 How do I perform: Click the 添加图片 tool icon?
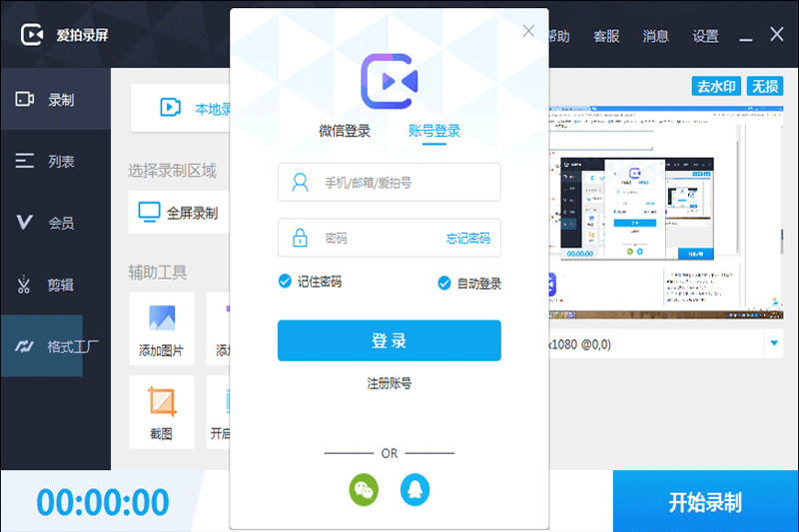(x=161, y=318)
